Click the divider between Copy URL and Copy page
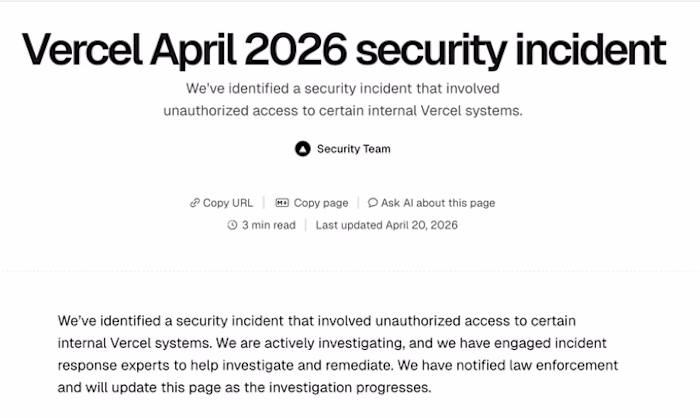This screenshot has width=700, height=418. [264, 203]
